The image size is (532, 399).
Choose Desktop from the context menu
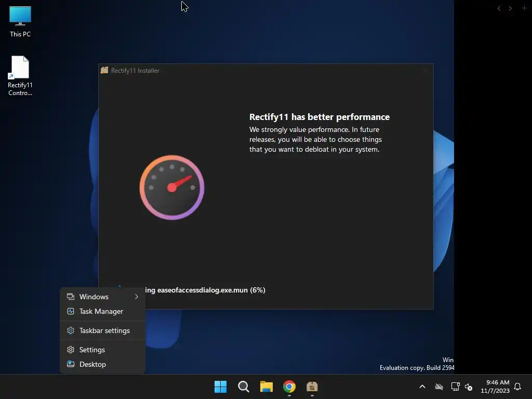point(103,364)
